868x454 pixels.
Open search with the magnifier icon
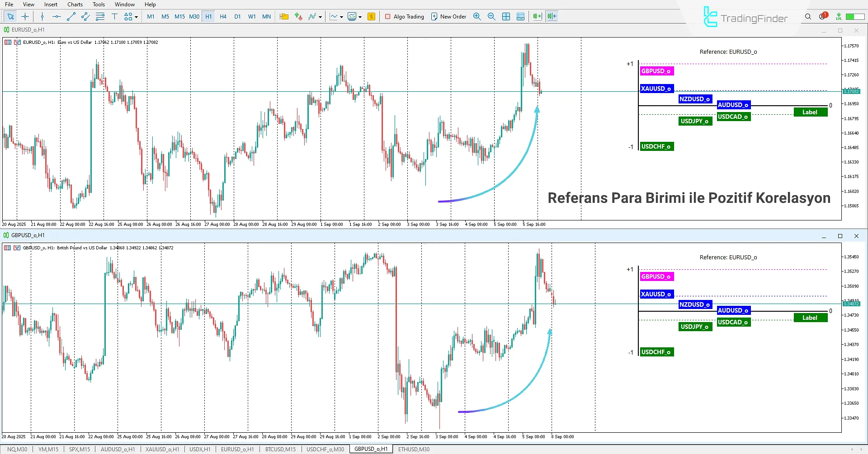[808, 17]
